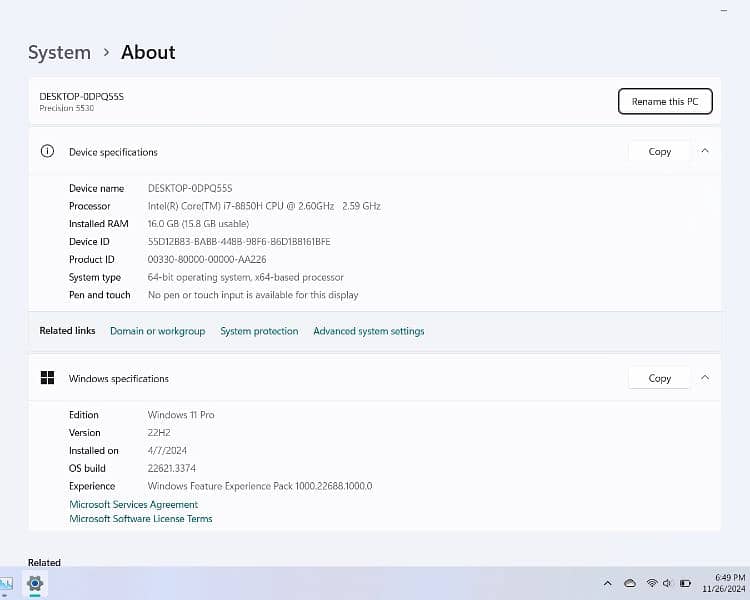Show hidden icons in system tray
This screenshot has width=750, height=600.
coord(607,583)
